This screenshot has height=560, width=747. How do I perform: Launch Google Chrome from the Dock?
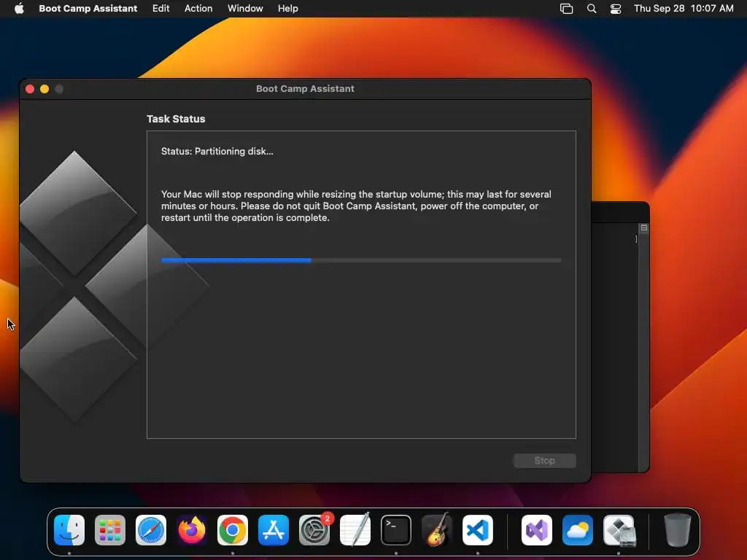tap(233, 530)
